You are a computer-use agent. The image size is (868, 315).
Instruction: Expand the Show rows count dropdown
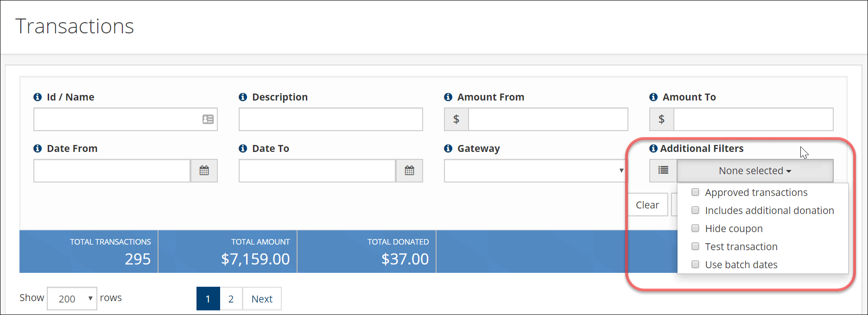(72, 299)
